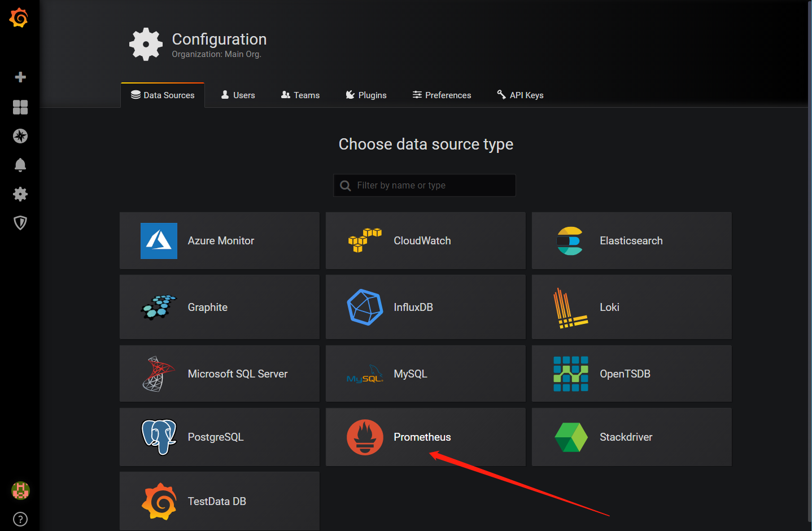The height and width of the screenshot is (531, 812).
Task: Click the Azure Monitor logo
Action: pyautogui.click(x=159, y=241)
